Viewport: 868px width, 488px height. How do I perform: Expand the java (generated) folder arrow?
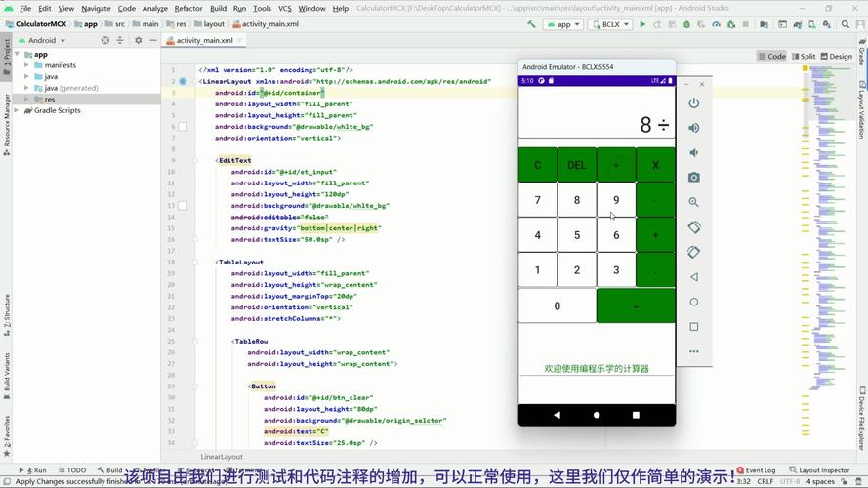(26, 88)
